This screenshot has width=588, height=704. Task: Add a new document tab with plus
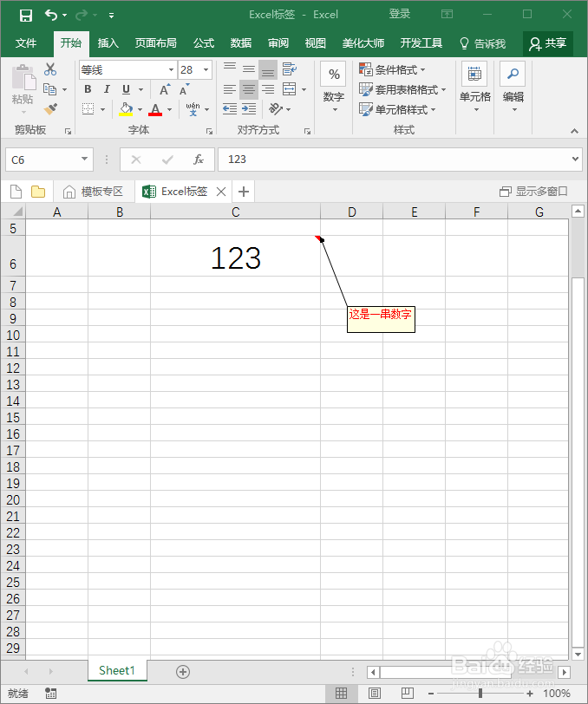click(244, 192)
